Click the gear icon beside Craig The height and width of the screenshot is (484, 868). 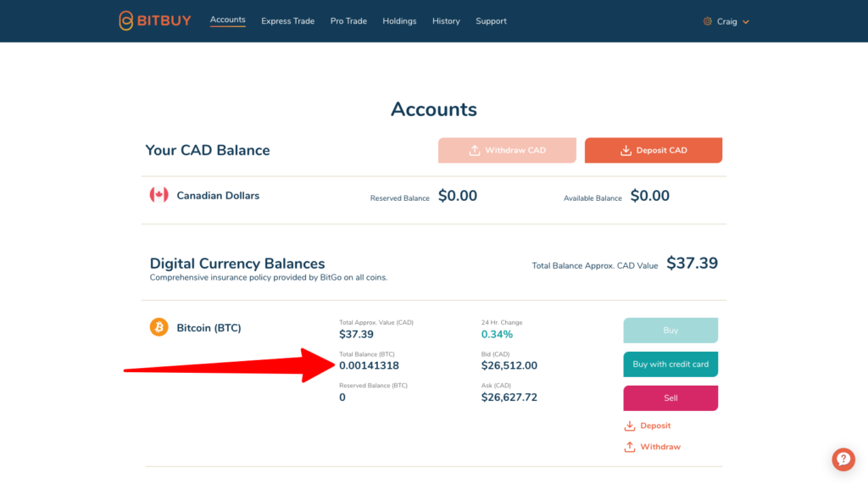click(708, 21)
